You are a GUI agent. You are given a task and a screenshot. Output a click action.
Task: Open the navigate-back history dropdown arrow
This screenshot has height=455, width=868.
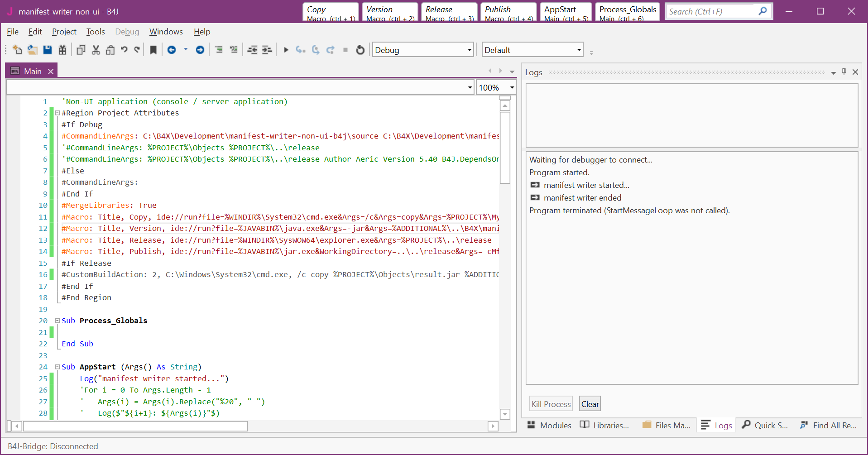(186, 49)
